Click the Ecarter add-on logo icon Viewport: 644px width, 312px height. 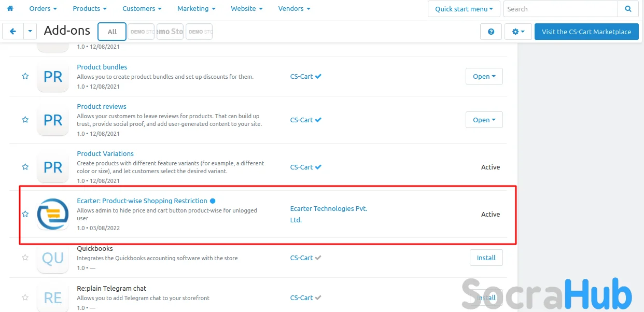[x=53, y=214]
